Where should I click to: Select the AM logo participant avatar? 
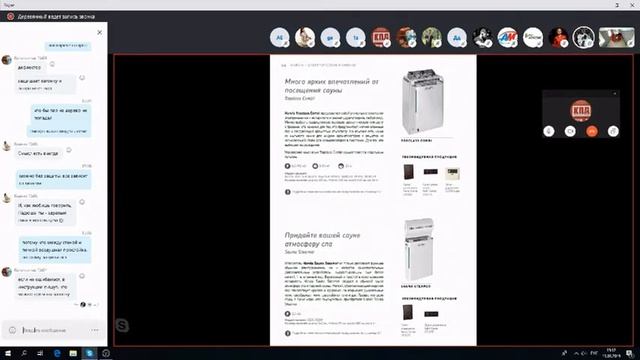pos(507,37)
